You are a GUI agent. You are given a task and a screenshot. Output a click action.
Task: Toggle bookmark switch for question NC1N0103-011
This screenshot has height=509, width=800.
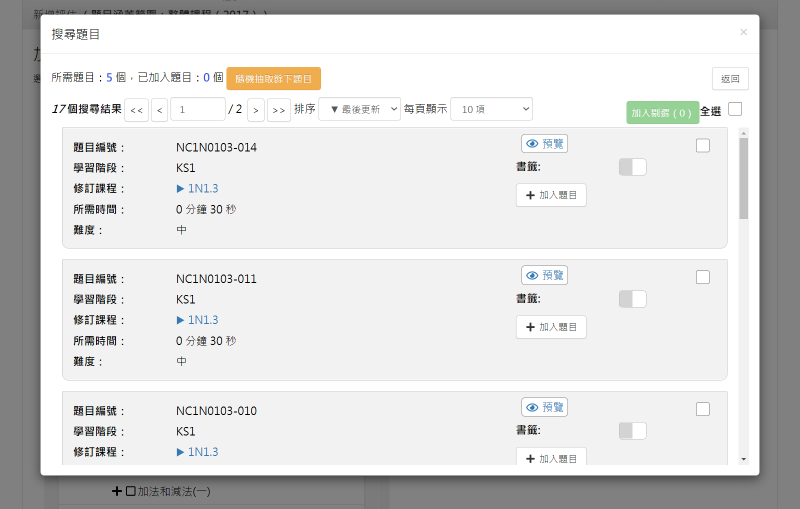click(x=632, y=299)
